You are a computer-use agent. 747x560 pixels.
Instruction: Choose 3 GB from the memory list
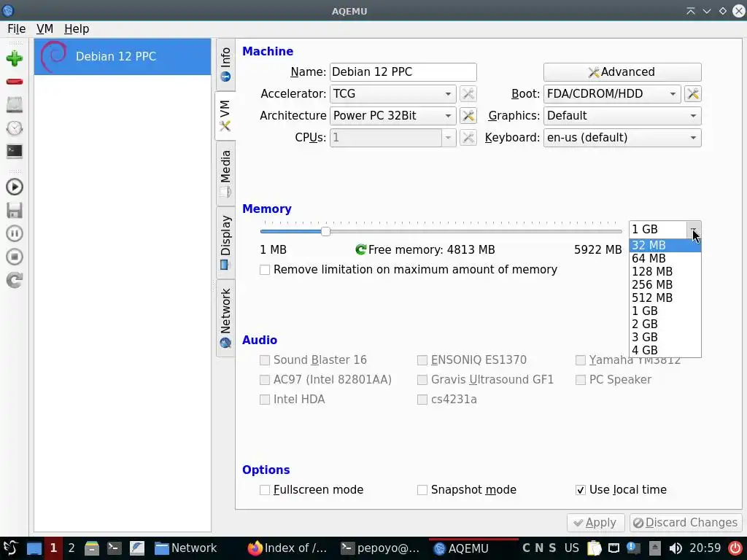[665, 337]
